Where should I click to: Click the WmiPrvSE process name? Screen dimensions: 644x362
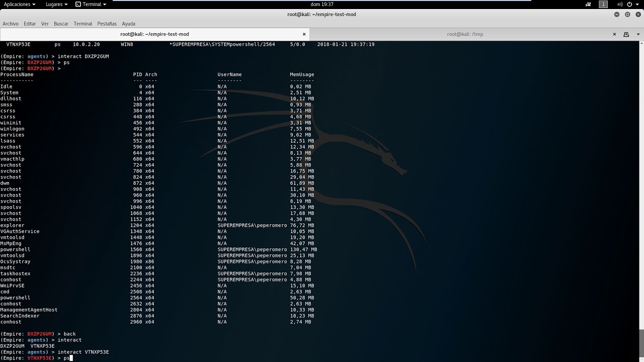pyautogui.click(x=12, y=286)
